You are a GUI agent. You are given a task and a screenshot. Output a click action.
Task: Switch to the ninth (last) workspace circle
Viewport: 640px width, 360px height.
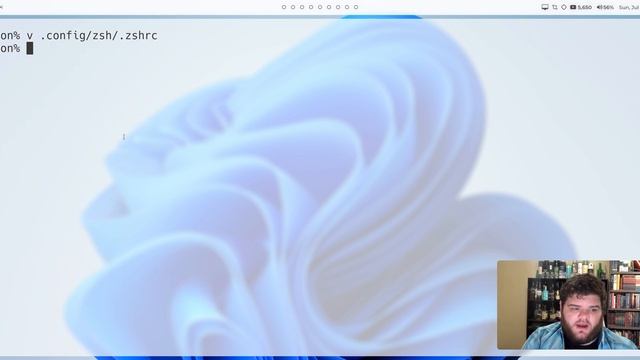click(x=356, y=7)
